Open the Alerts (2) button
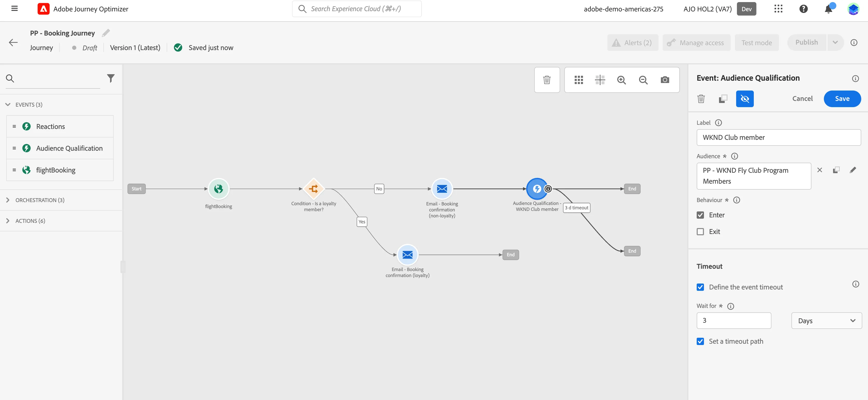 click(x=633, y=43)
